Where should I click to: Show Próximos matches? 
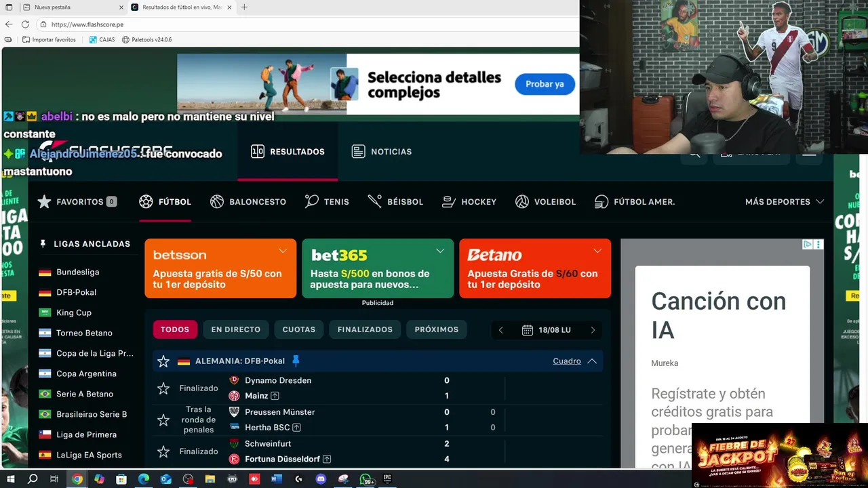(x=437, y=329)
